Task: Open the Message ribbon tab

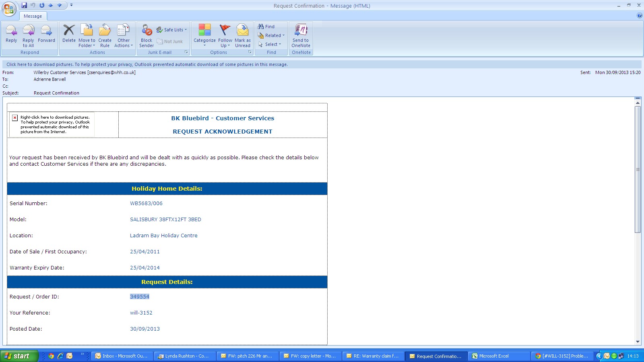Action: point(33,16)
